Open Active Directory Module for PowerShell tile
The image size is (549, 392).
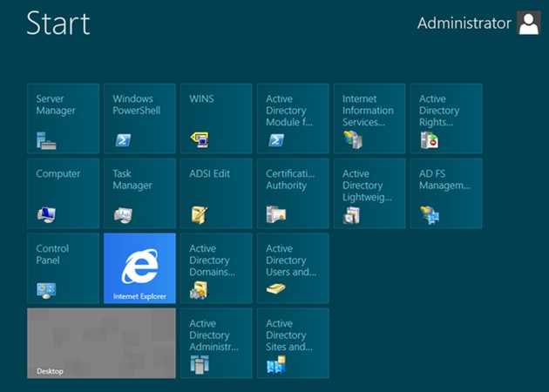293,118
